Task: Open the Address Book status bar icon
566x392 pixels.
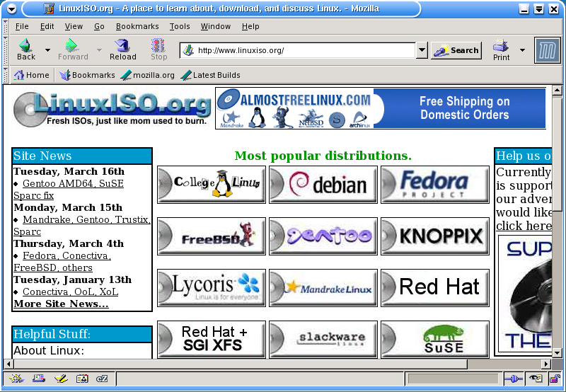Action: point(82,379)
